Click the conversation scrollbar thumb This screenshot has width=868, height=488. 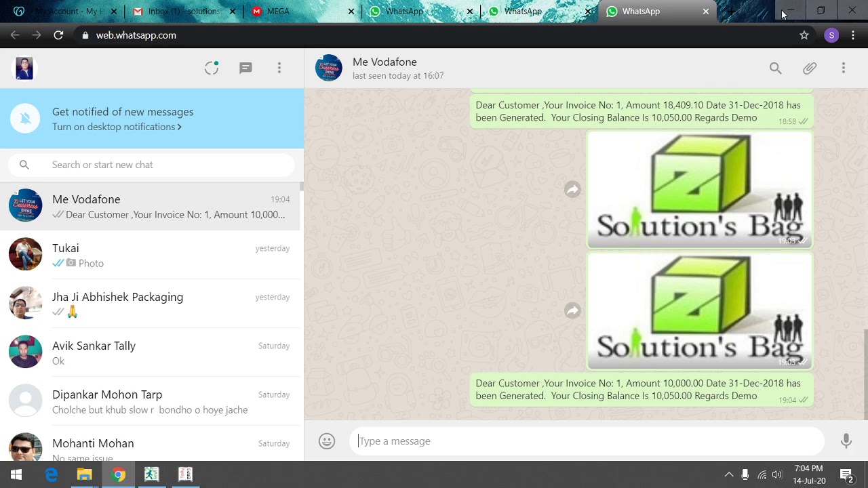[x=865, y=374]
